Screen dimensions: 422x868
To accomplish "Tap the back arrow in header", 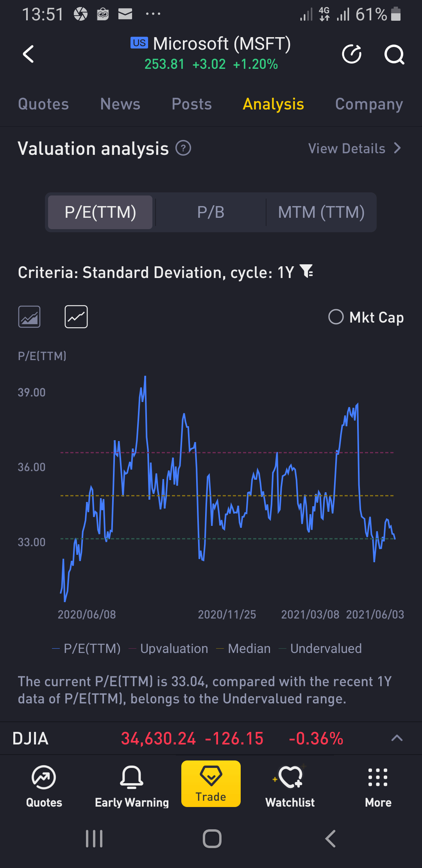I will coord(29,54).
